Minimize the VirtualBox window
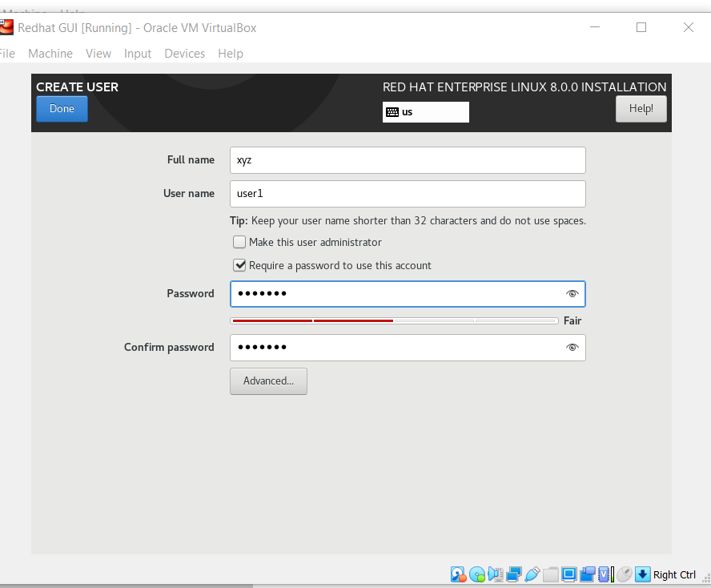The width and height of the screenshot is (711, 588). (595, 28)
